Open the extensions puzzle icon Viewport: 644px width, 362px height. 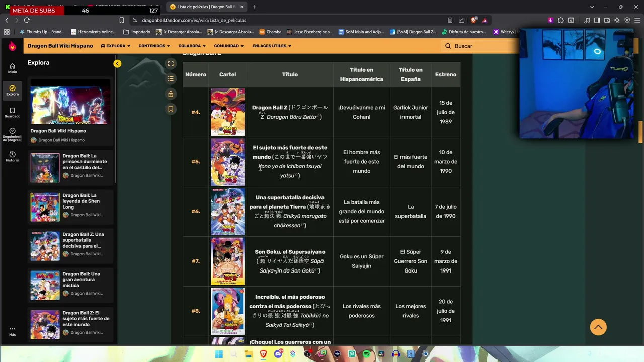pos(561,20)
